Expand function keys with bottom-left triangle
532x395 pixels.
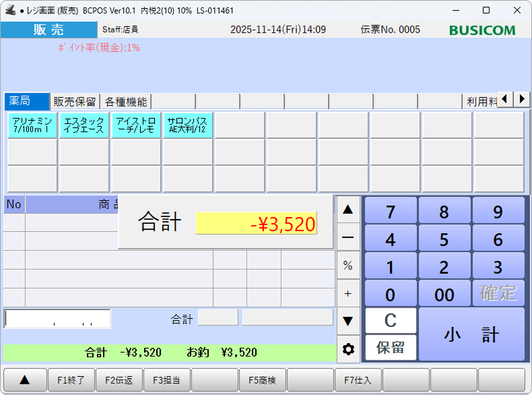[25, 380]
